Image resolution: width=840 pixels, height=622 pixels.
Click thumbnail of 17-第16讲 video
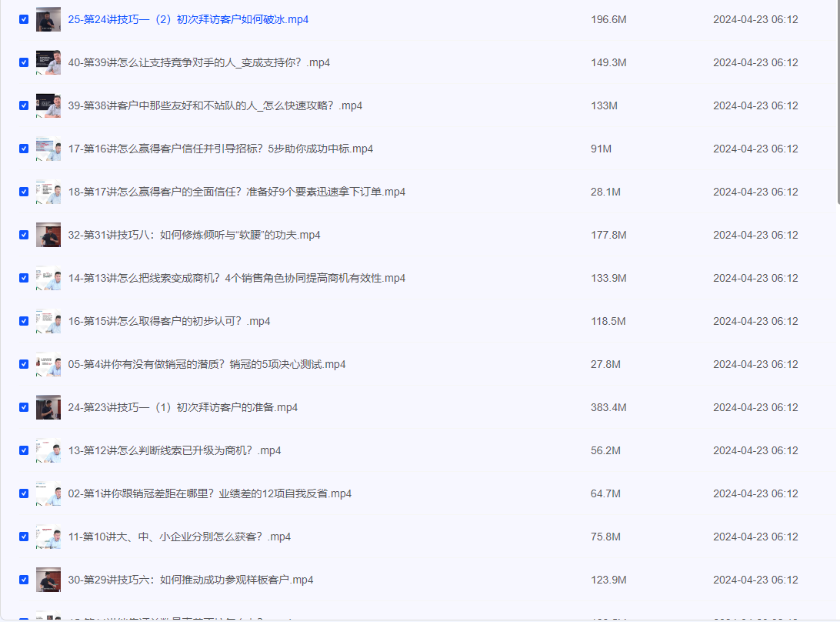48,149
